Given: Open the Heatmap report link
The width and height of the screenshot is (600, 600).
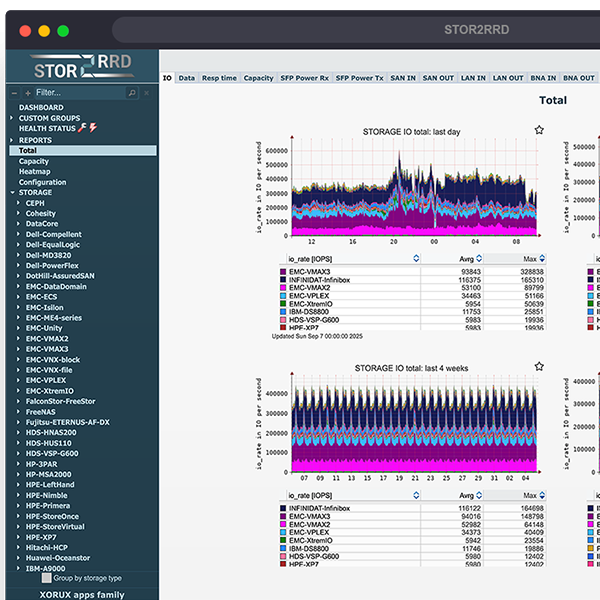Looking at the screenshot, I should [x=36, y=172].
